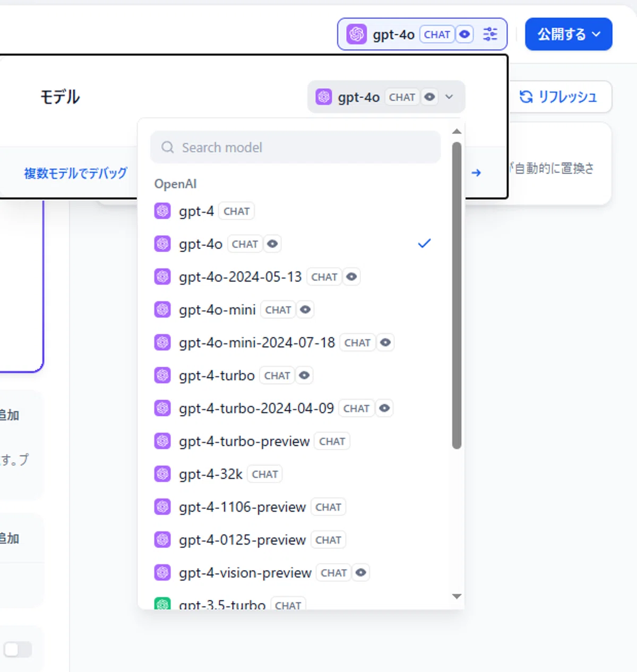This screenshot has width=637, height=672.
Task: Click the OpenAI icon next to gpt-4
Action: click(x=162, y=211)
